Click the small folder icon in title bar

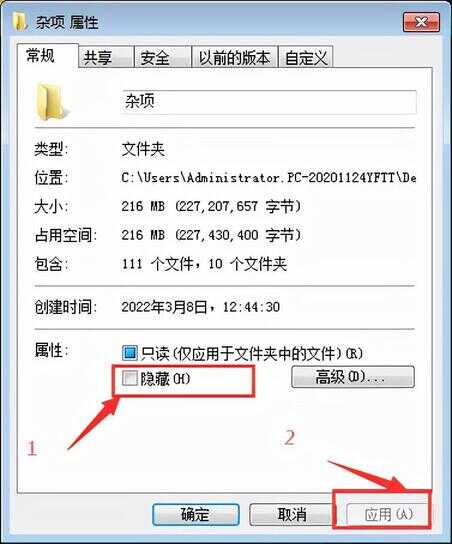(x=20, y=22)
